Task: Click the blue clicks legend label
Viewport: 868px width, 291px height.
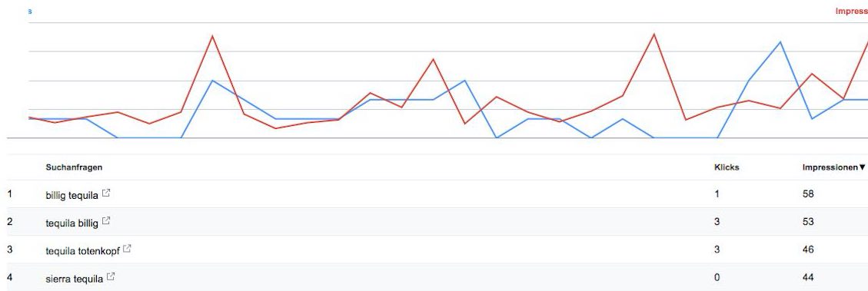Action: point(30,11)
